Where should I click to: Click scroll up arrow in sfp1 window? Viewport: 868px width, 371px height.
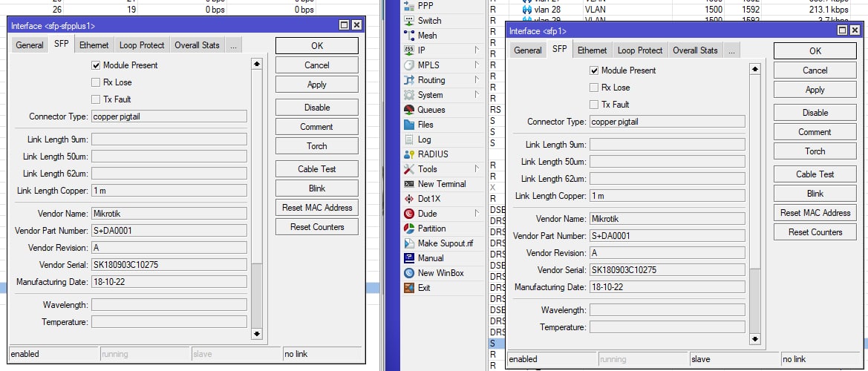pyautogui.click(x=755, y=69)
